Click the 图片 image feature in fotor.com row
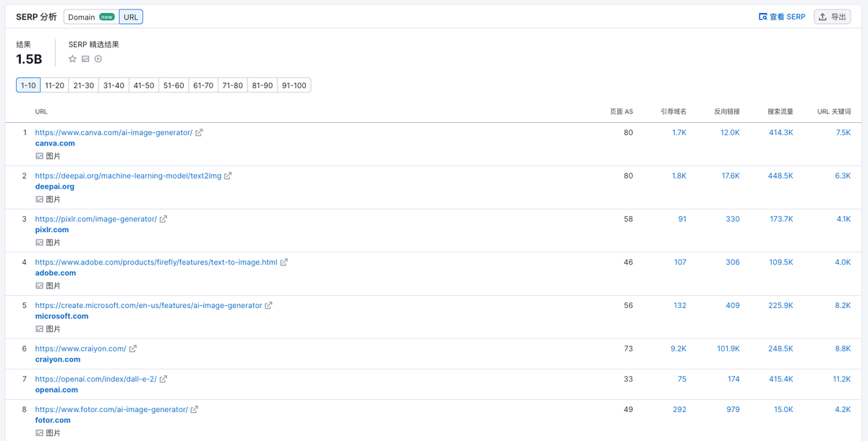 [48, 433]
